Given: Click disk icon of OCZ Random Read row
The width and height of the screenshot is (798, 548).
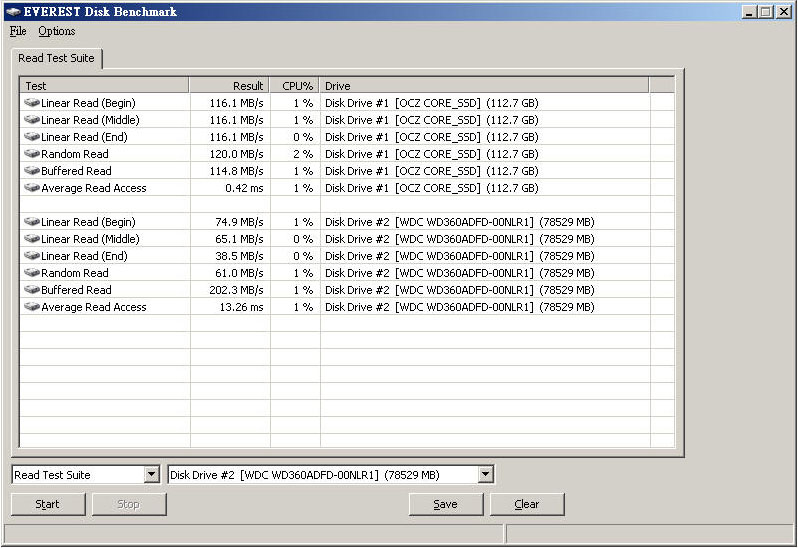Looking at the screenshot, I should tap(31, 154).
